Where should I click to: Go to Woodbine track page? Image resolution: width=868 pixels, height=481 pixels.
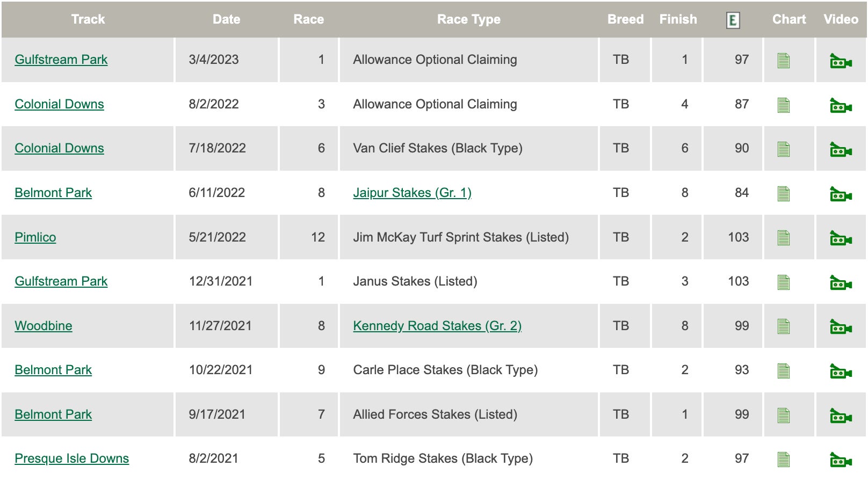coord(44,326)
